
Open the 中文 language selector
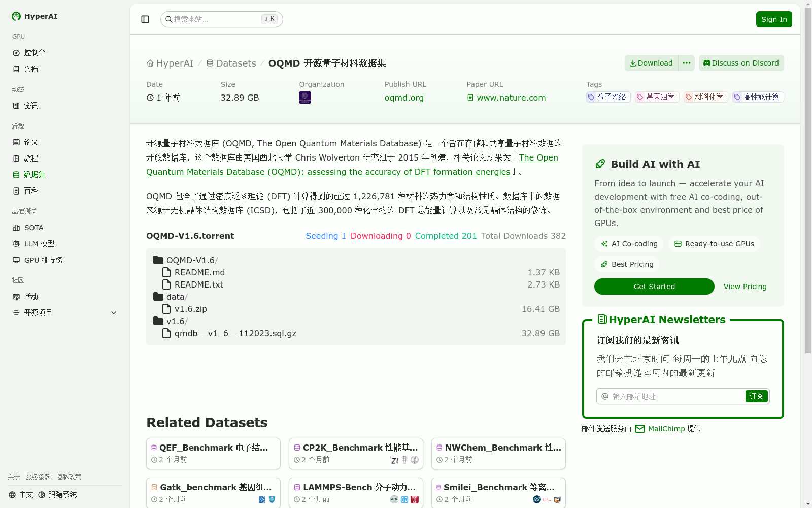click(21, 495)
